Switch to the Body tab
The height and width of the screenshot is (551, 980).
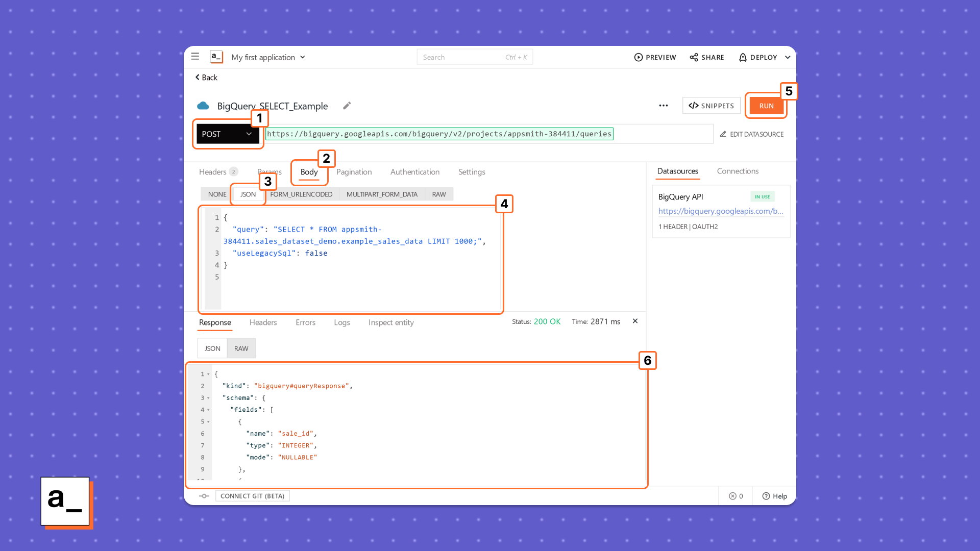(309, 172)
